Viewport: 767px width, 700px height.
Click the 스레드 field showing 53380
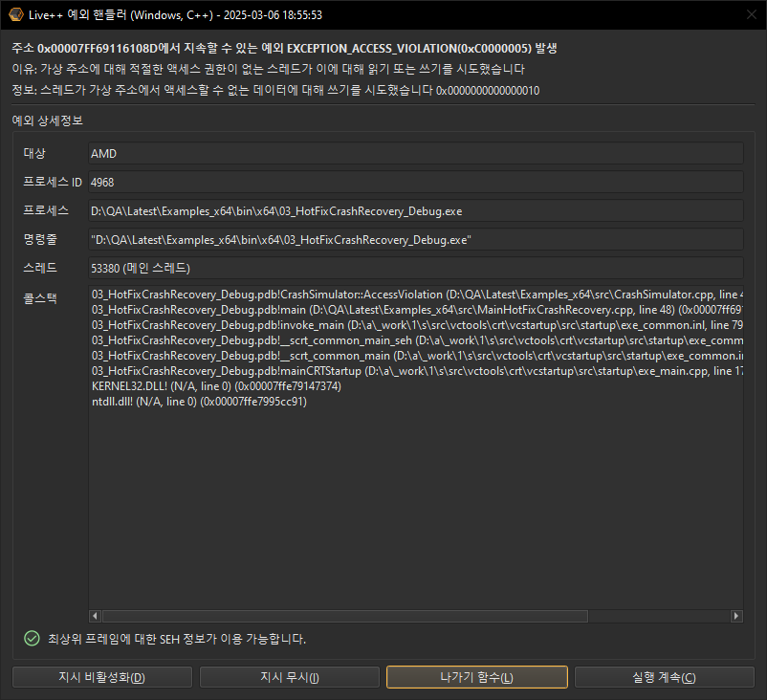click(416, 268)
